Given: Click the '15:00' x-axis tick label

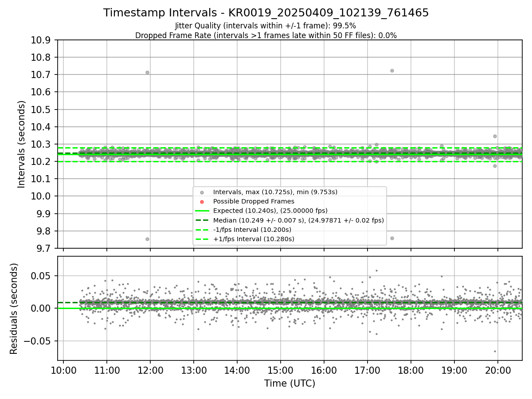Looking at the screenshot, I should point(281,370).
